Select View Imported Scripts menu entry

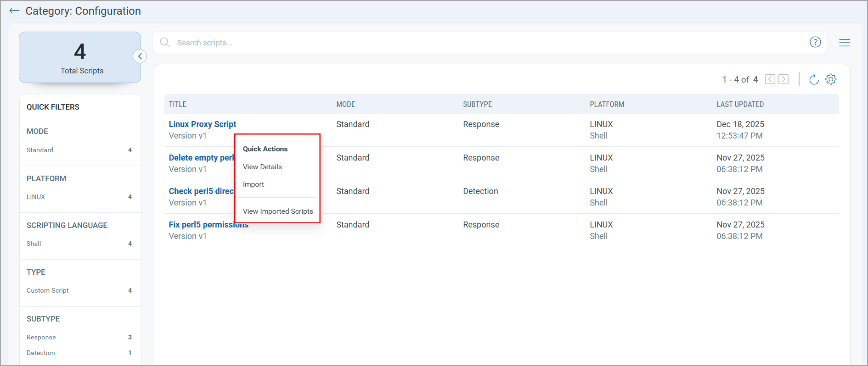(x=278, y=211)
